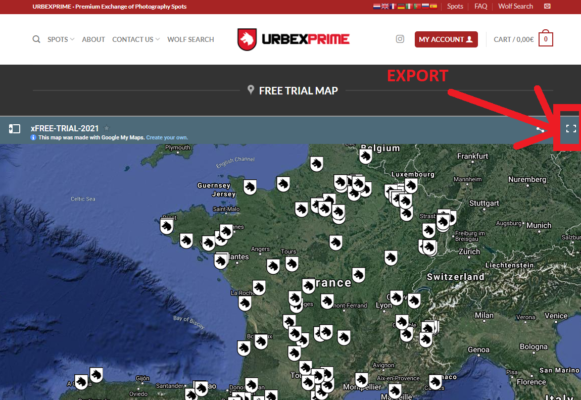581x400 pixels.
Task: Click the search magnifier icon in header
Action: pyautogui.click(x=36, y=39)
